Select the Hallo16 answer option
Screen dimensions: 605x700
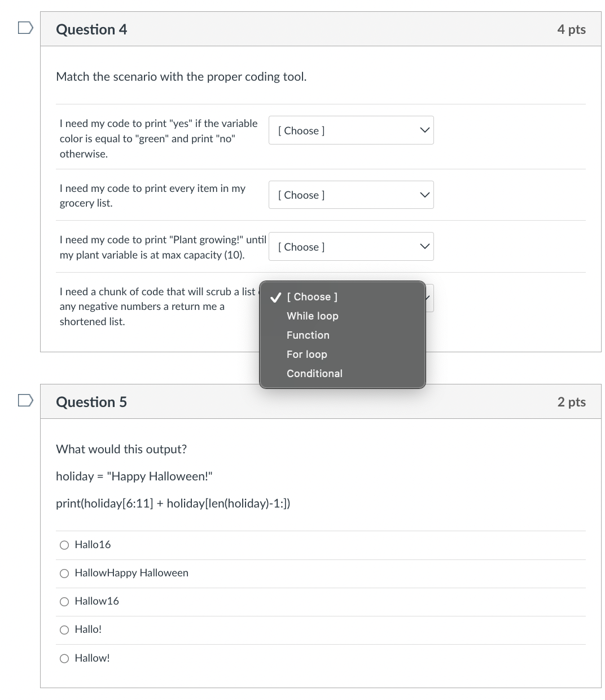coord(64,545)
